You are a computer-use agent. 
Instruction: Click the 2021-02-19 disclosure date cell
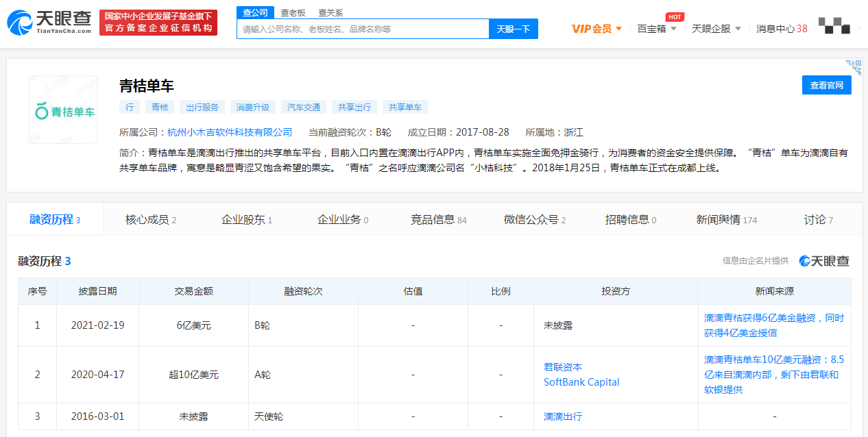click(98, 325)
